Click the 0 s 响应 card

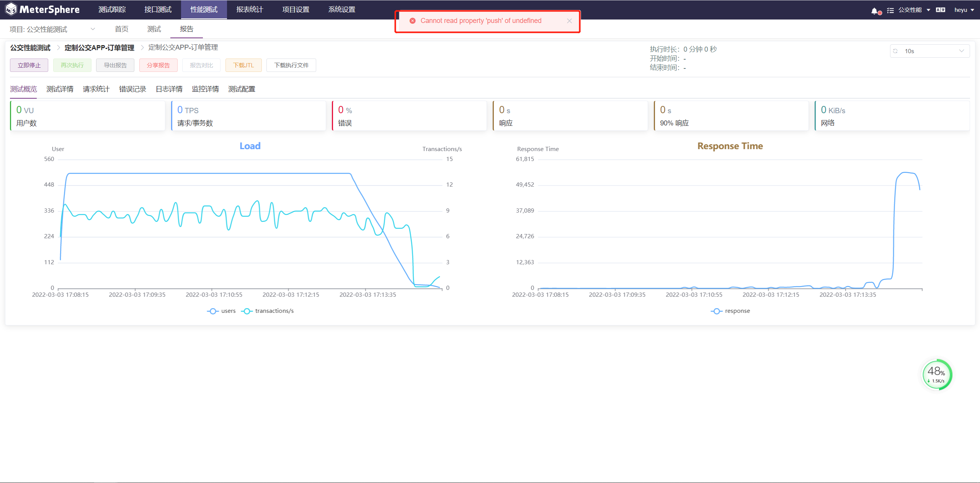point(570,116)
